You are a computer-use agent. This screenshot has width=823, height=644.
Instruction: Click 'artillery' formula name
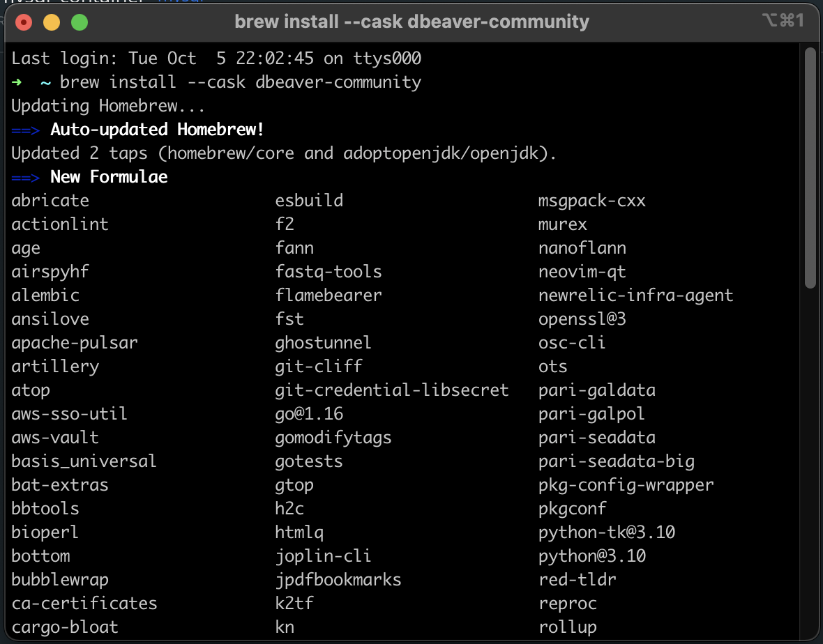pyautogui.click(x=55, y=367)
